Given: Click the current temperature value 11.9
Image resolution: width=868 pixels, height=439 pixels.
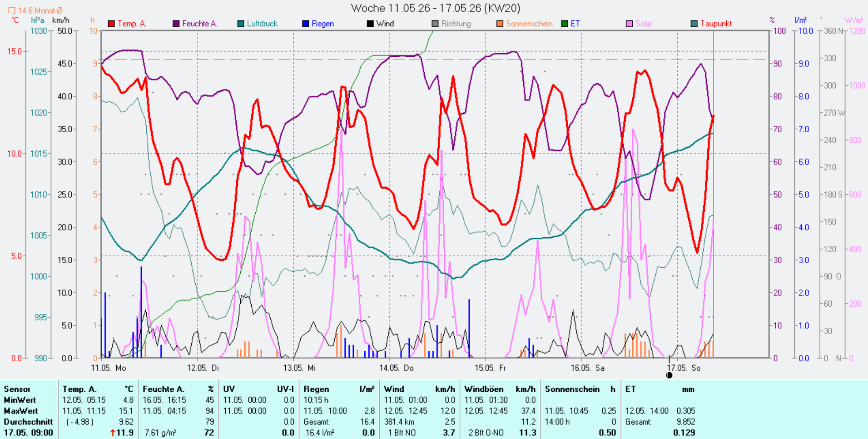Looking at the screenshot, I should tap(125, 433).
